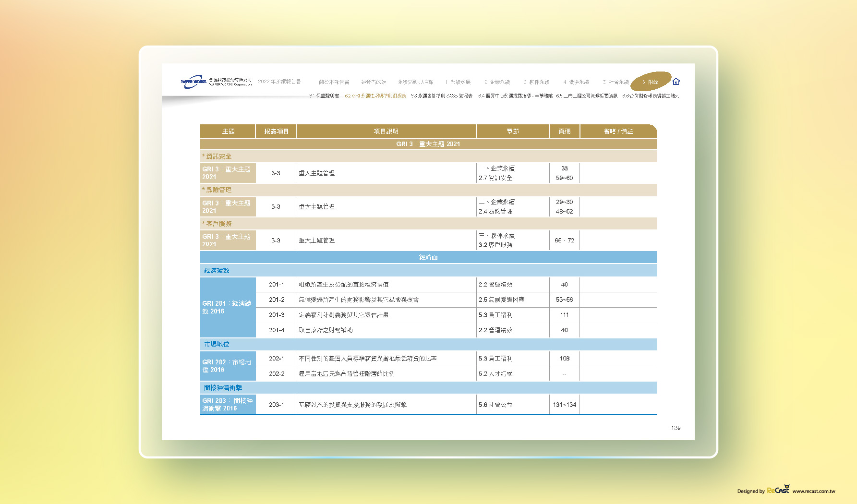Click the disclosure cell '202-1'
This screenshot has width=857, height=504.
[277, 359]
